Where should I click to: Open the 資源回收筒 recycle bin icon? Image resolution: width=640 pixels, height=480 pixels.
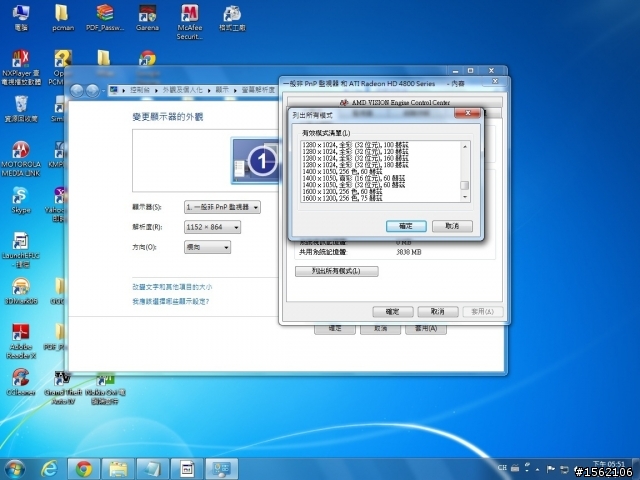[20, 109]
